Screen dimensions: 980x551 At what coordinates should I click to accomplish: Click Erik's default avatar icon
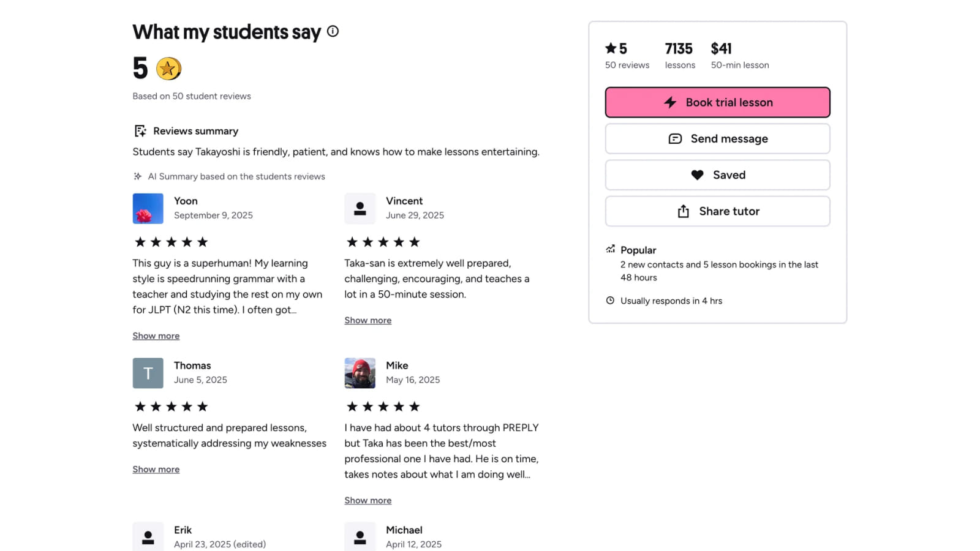pyautogui.click(x=148, y=537)
